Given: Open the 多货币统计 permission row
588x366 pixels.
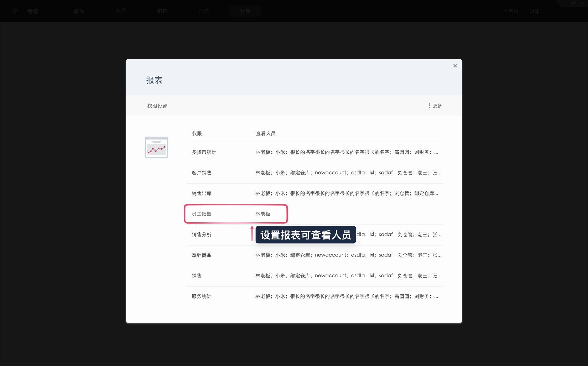Looking at the screenshot, I should [315, 152].
